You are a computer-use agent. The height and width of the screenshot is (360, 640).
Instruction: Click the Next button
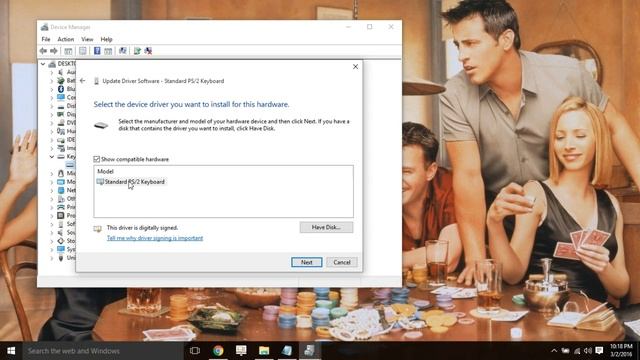[307, 262]
